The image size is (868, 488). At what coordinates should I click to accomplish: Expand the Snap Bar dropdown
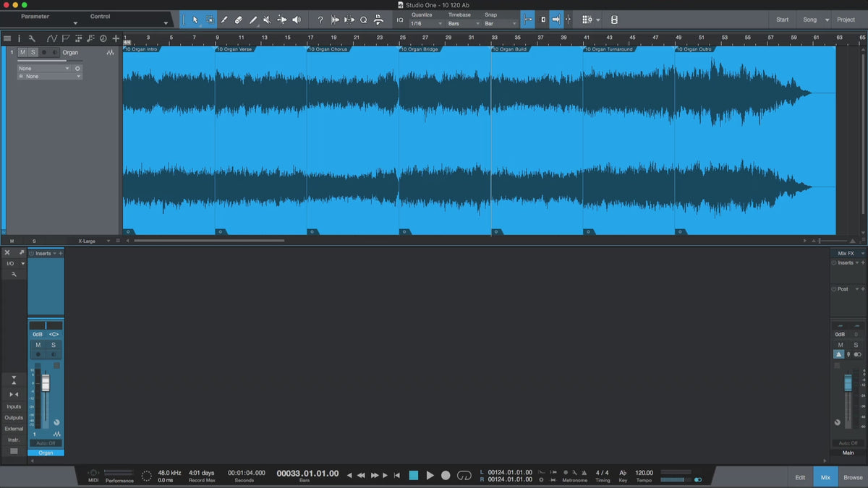click(501, 24)
